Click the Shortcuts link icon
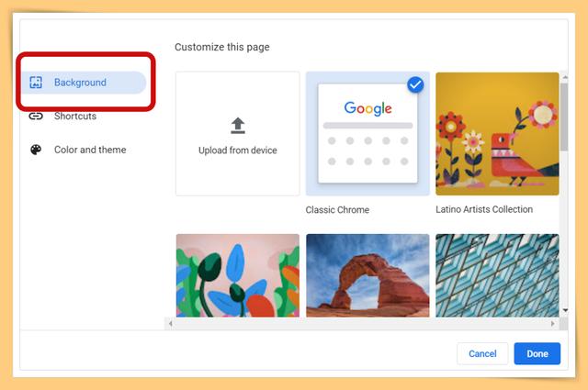 point(36,117)
